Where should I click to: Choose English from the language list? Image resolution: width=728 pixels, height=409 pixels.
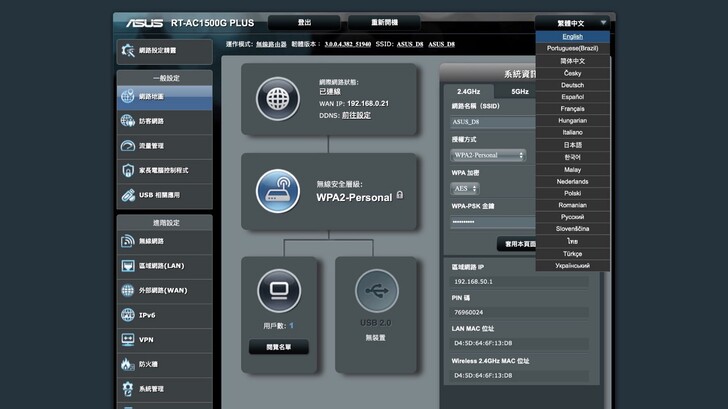572,37
